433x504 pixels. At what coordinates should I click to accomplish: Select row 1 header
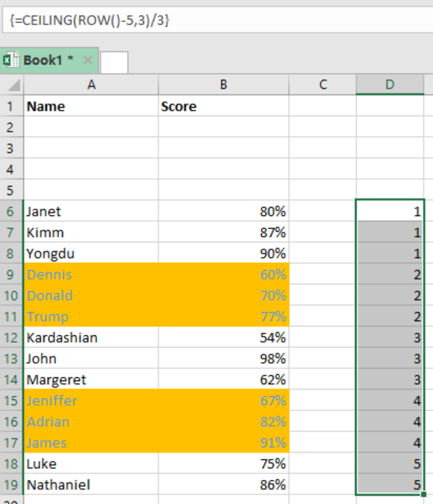click(12, 106)
